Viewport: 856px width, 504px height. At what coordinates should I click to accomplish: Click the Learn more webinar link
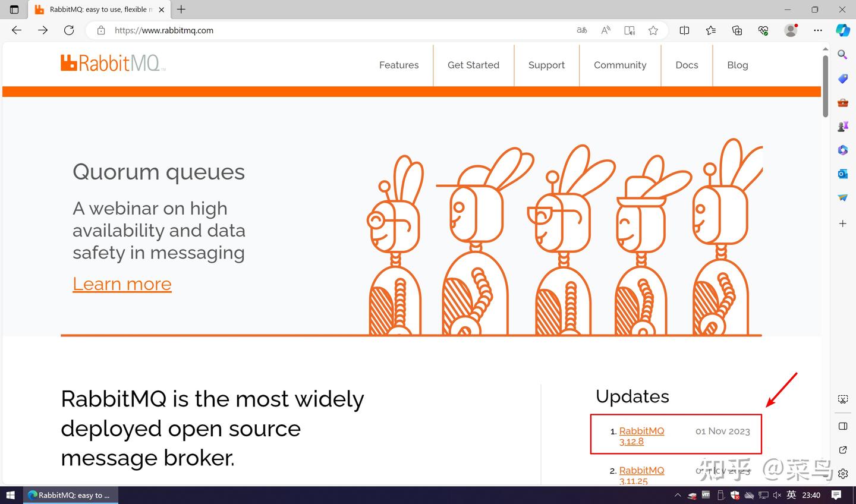tap(122, 283)
